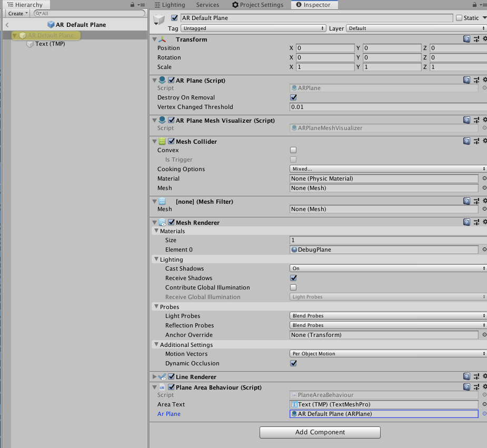Disable the AR Plane script component
This screenshot has width=487, height=448.
pyautogui.click(x=171, y=80)
